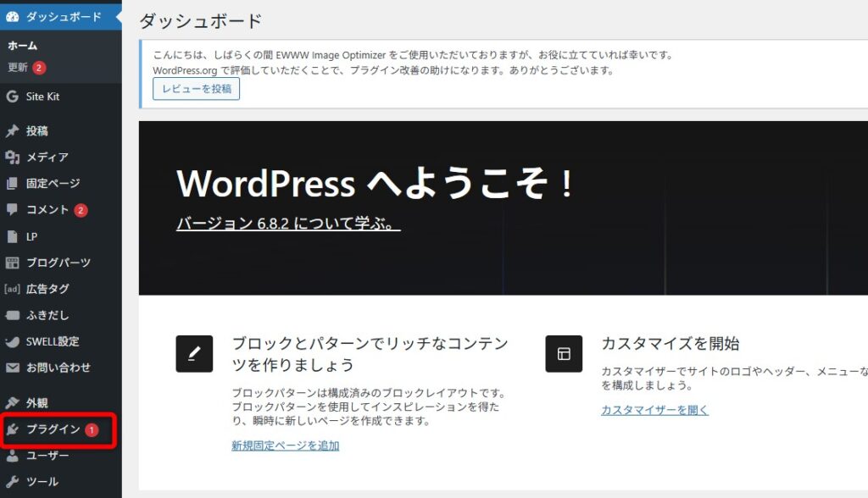Click the envelope icon beside お問い合わせ
Viewport: 868px width, 498px height.
(x=12, y=368)
